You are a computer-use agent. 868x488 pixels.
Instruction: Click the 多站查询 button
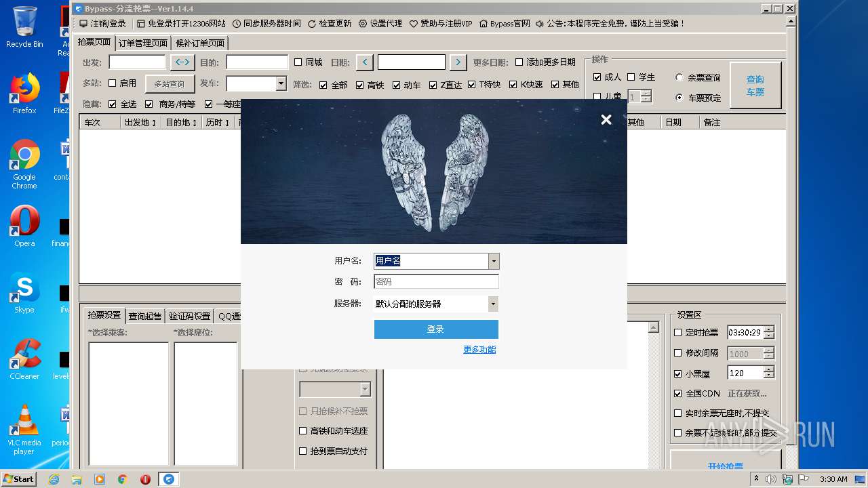(x=169, y=84)
